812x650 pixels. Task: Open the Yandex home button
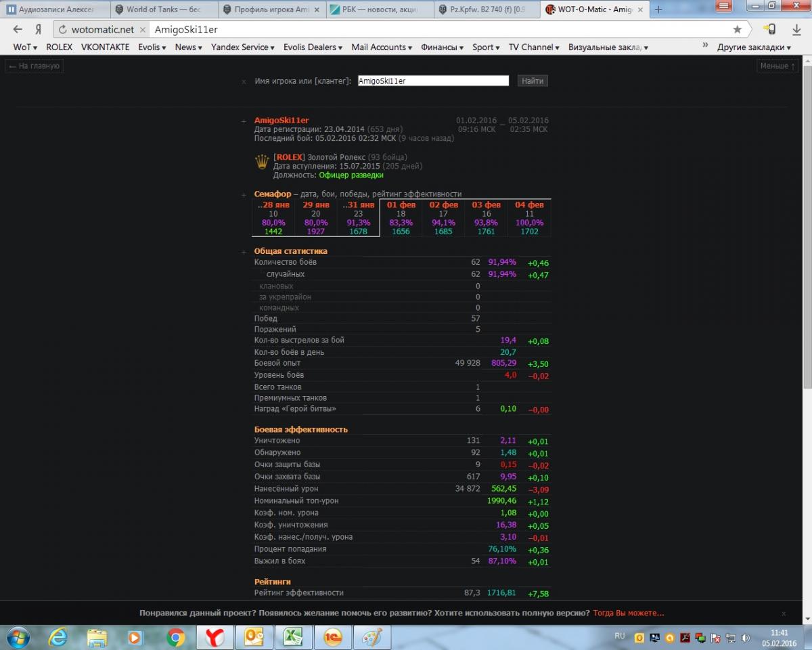click(x=39, y=30)
